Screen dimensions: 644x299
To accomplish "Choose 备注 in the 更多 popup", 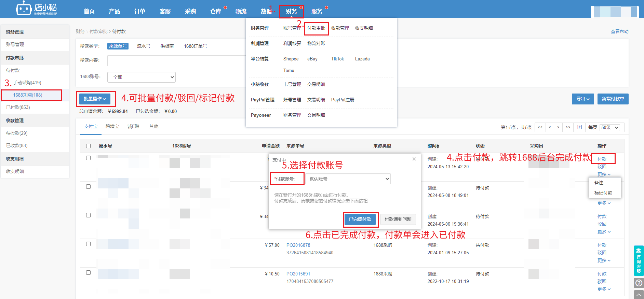I will click(599, 183).
